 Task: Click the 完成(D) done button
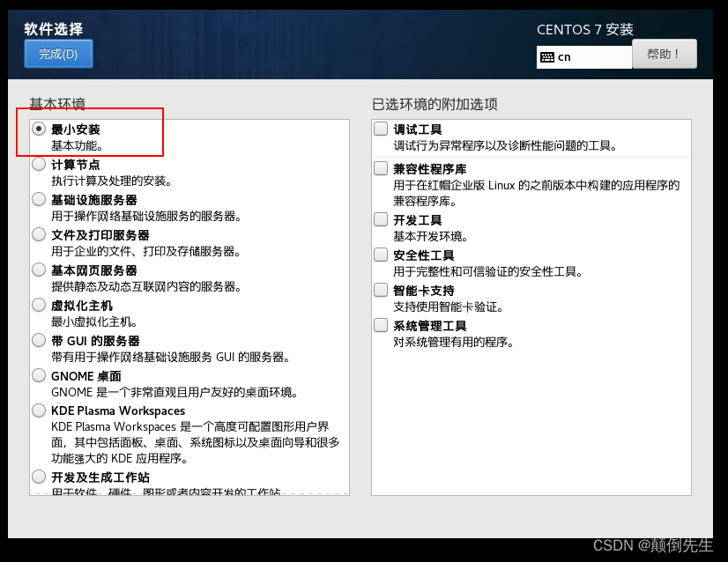58,54
